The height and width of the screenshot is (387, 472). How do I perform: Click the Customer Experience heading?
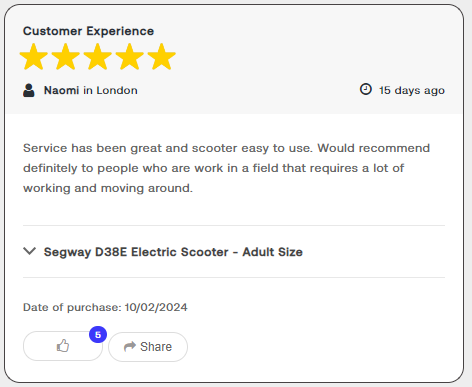click(88, 31)
